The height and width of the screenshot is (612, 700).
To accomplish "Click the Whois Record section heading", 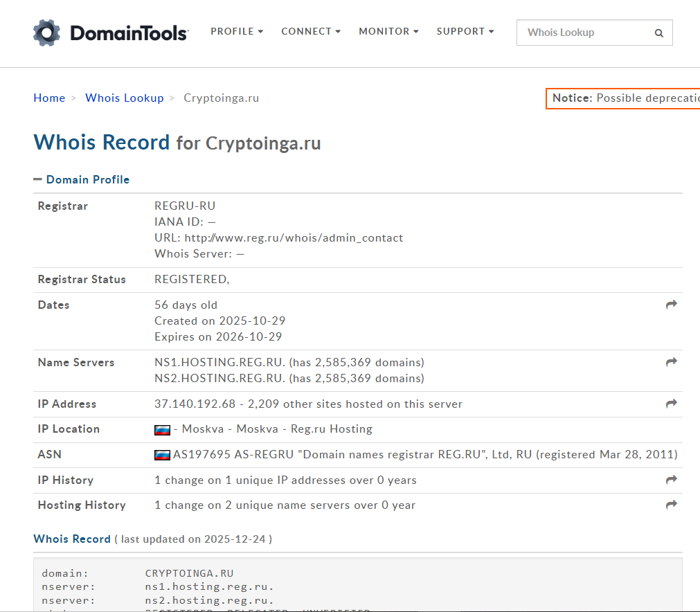I will coord(72,539).
